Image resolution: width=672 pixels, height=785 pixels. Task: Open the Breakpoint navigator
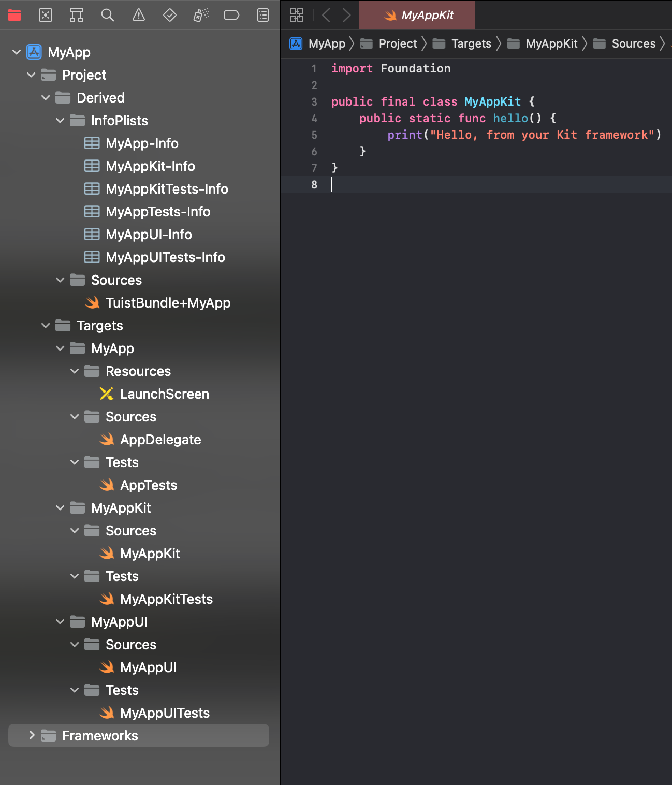click(231, 15)
